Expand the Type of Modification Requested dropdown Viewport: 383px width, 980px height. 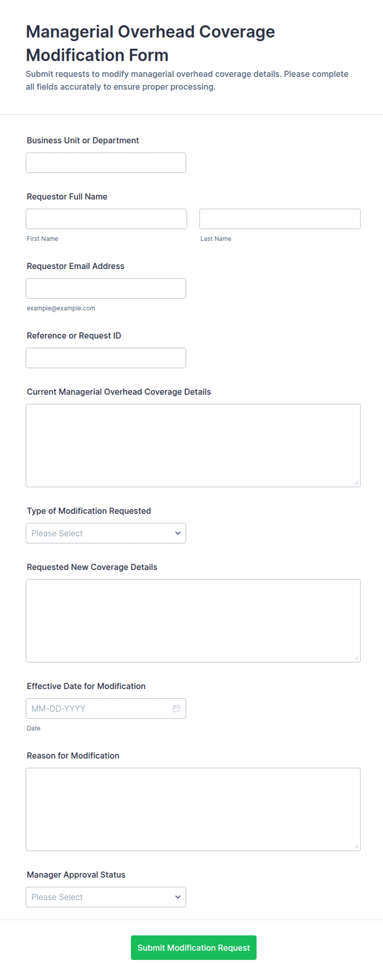tap(106, 533)
